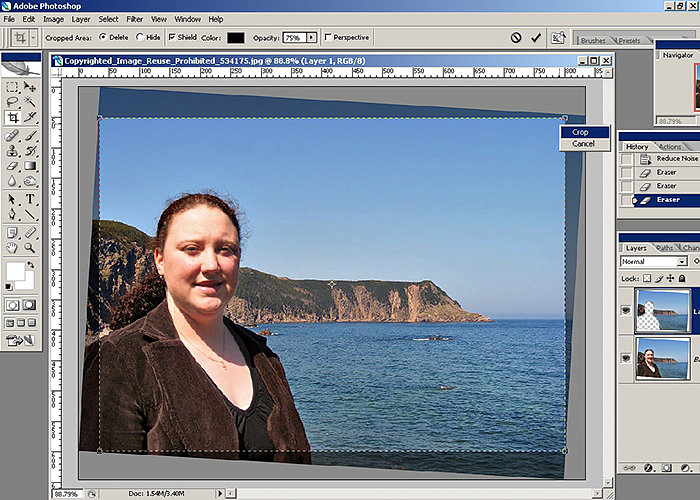Select the Eraser tool in the toolbox
This screenshot has height=500, width=700.
(12, 166)
